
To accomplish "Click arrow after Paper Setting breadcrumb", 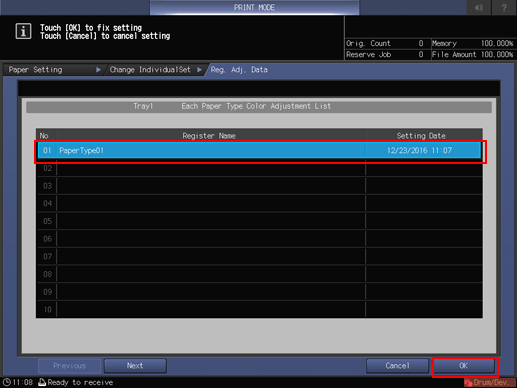I will coord(98,70).
